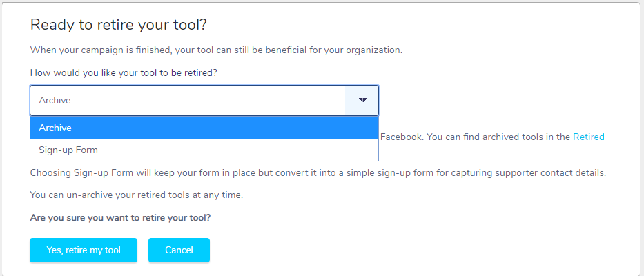
Task: Dismiss the retire dialog with Cancel
Action: (x=179, y=250)
